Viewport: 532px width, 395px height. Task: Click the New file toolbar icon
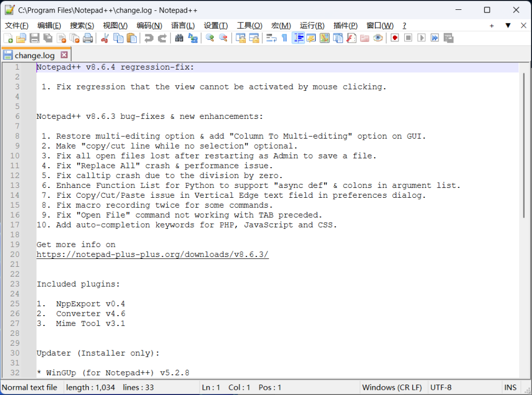pos(8,38)
